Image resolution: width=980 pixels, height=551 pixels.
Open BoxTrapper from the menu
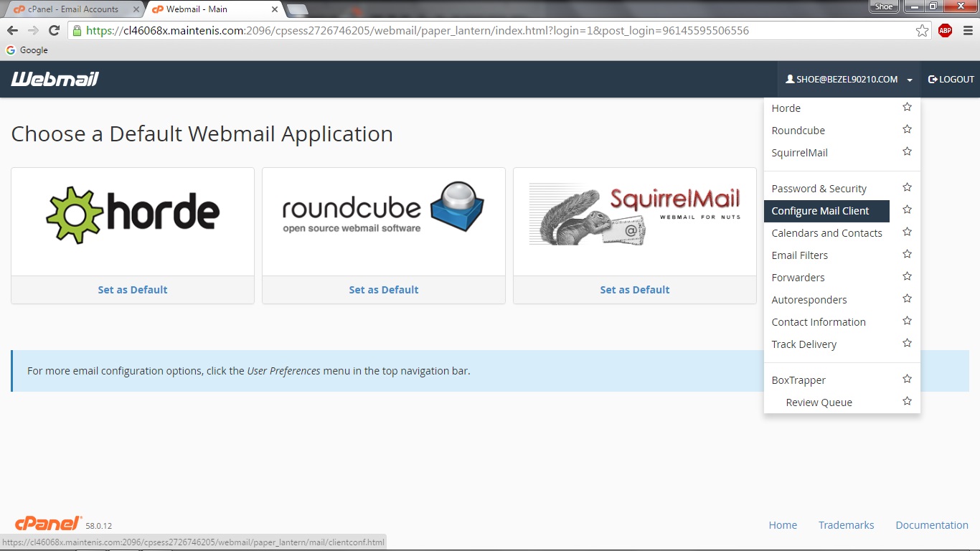tap(798, 380)
